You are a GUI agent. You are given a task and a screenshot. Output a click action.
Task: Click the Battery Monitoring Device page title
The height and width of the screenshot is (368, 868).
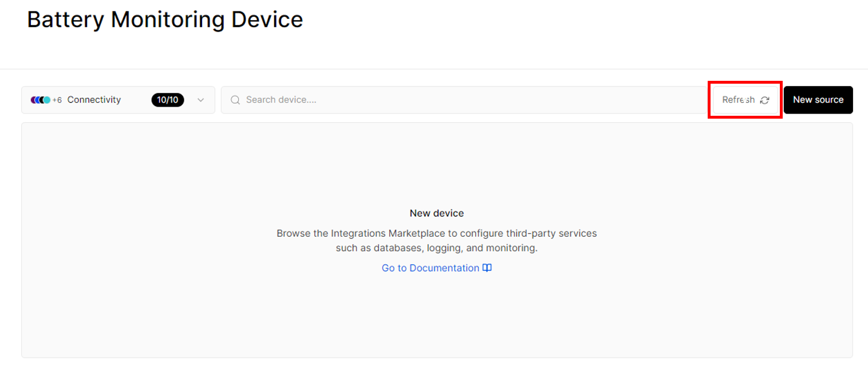click(x=165, y=19)
